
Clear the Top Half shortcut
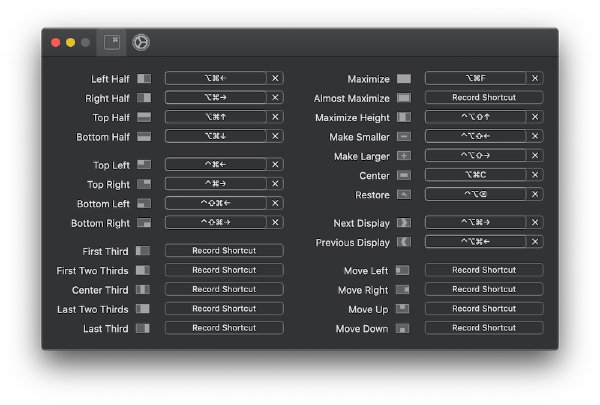tap(275, 117)
